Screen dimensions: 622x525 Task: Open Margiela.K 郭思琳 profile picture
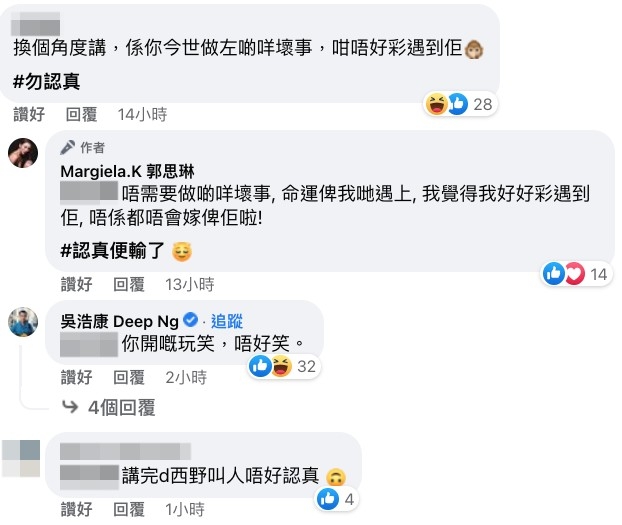tap(23, 153)
